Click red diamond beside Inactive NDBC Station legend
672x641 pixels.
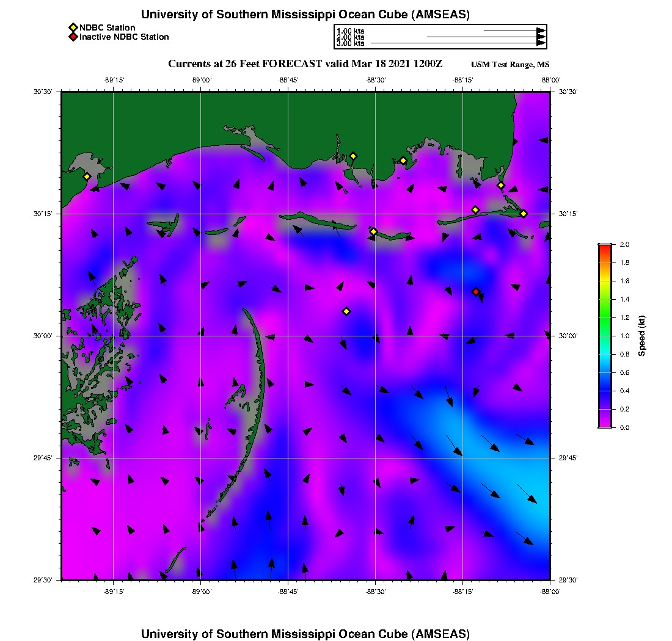[x=73, y=37]
